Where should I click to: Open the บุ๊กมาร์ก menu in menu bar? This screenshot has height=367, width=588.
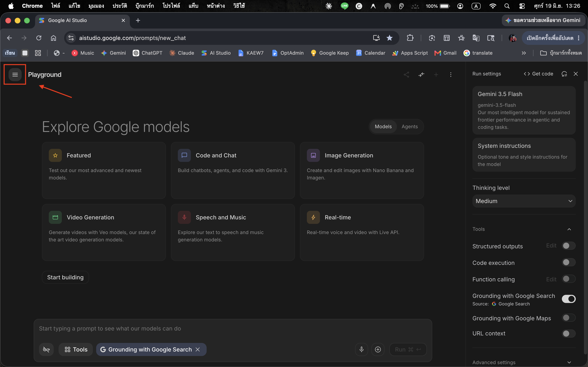[145, 6]
